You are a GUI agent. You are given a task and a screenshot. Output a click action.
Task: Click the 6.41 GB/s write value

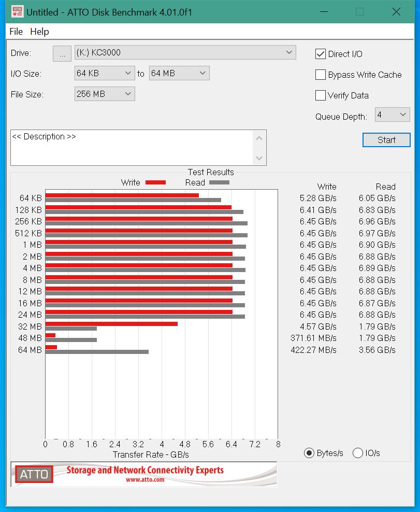click(x=318, y=210)
